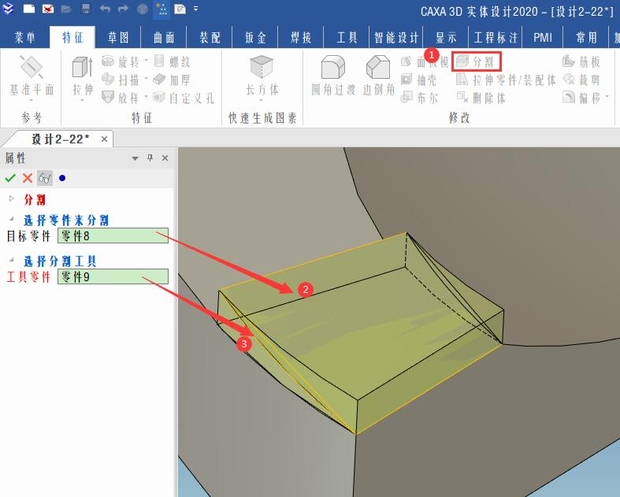Select the 偏移 offset tool

coord(582,97)
